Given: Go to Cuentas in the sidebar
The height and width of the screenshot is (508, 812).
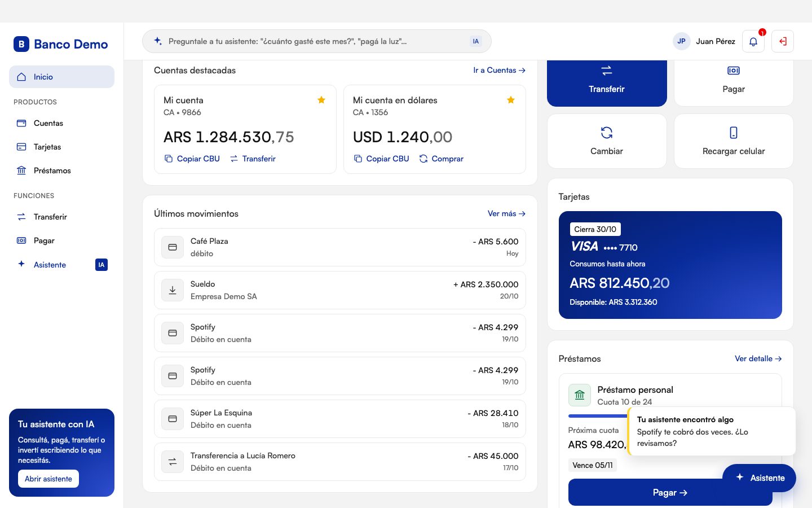Looking at the screenshot, I should point(61,123).
